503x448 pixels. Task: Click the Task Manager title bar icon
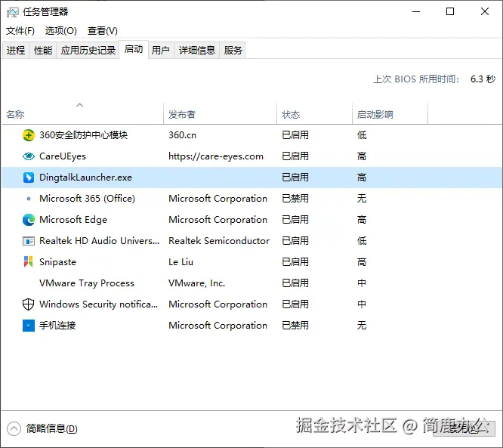(x=13, y=12)
